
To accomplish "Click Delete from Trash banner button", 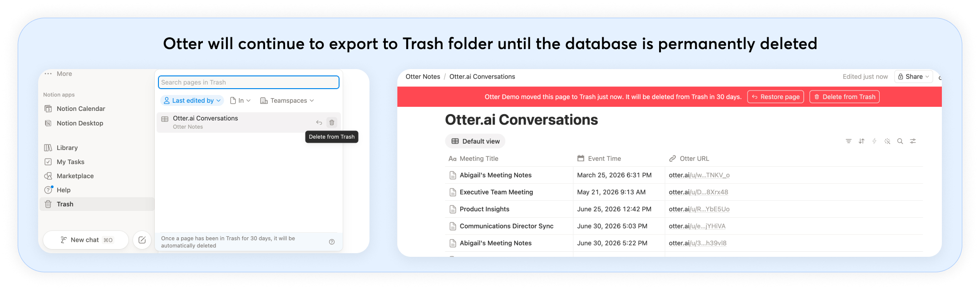I will 844,97.
